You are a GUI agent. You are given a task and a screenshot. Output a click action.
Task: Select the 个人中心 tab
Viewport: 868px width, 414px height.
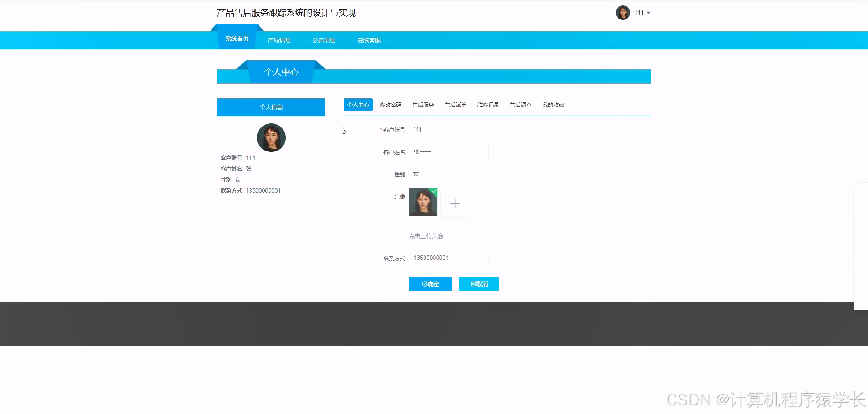tap(358, 104)
